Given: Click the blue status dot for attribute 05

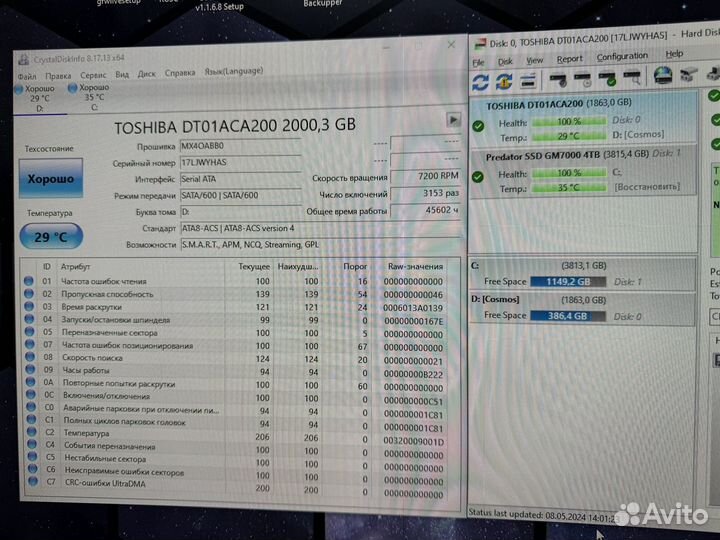Looking at the screenshot, I should (30, 331).
